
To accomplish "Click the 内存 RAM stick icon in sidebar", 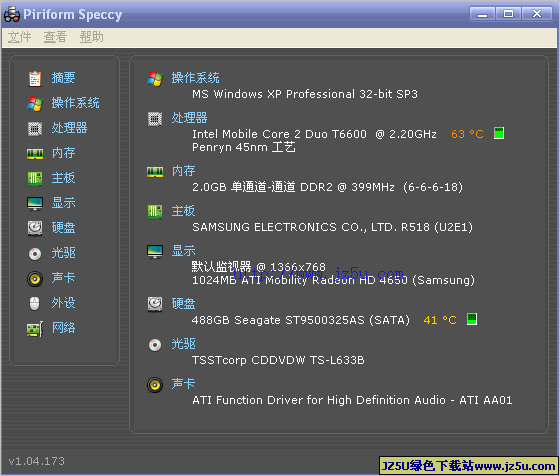I will point(35,154).
